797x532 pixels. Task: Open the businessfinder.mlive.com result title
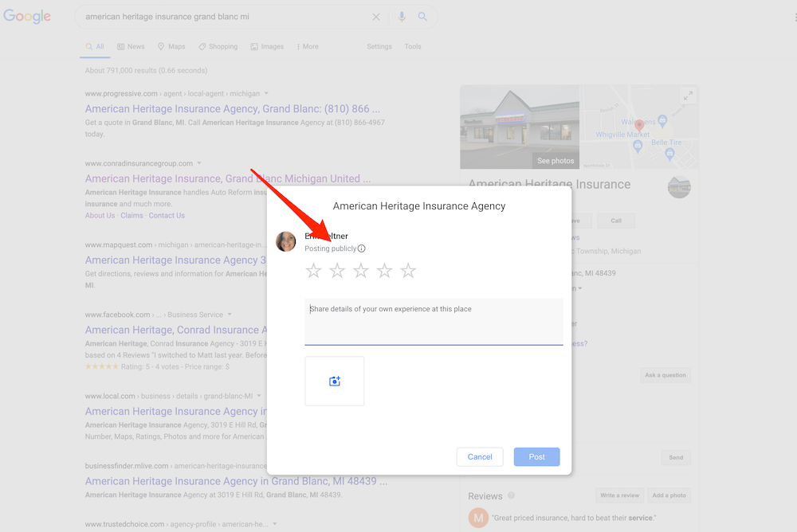[x=236, y=481]
